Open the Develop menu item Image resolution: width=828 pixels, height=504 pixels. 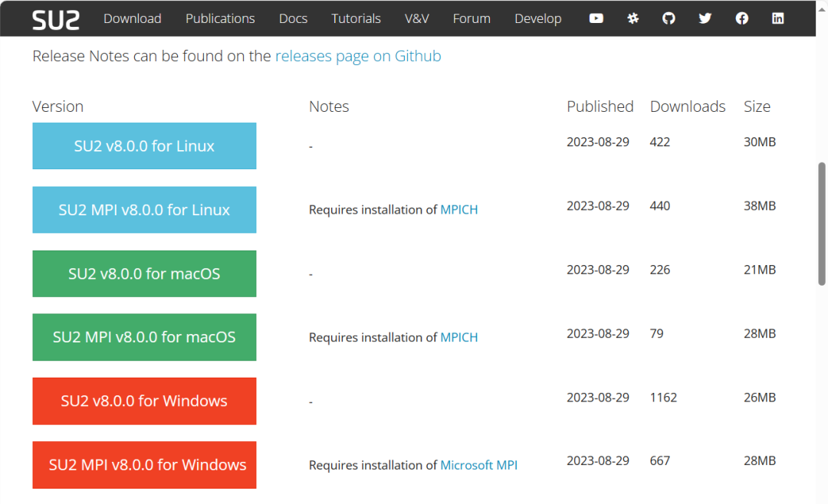coord(537,18)
